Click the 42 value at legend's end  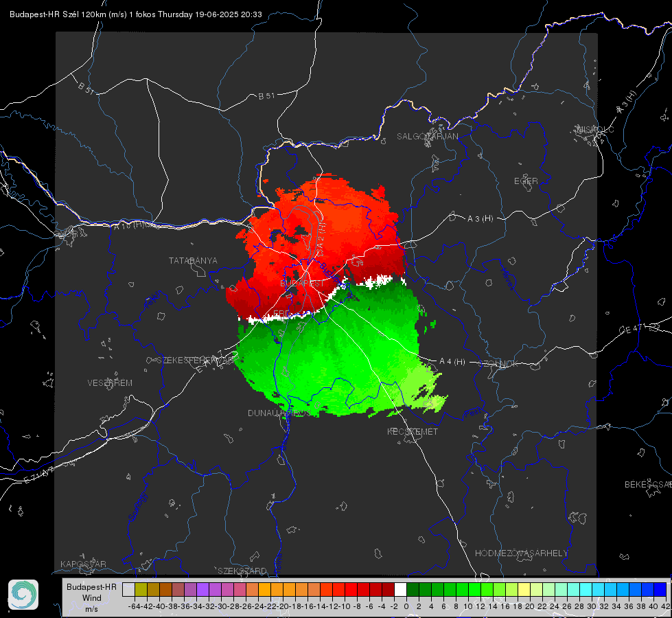[665, 606]
